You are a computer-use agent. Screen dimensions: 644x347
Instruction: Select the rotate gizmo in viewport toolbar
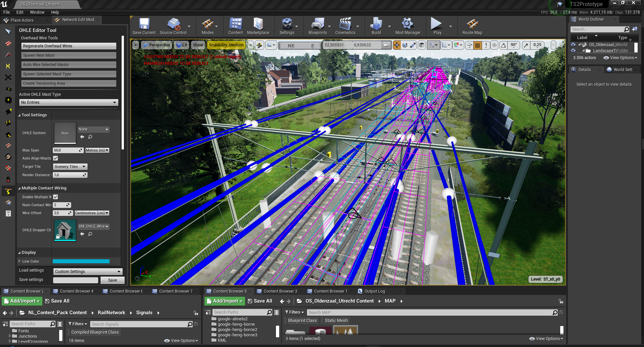coord(405,45)
